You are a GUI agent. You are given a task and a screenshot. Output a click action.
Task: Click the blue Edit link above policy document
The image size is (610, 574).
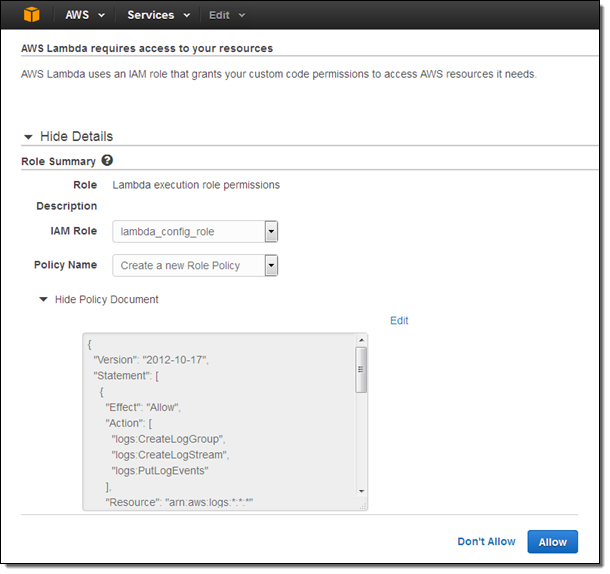coord(399,321)
